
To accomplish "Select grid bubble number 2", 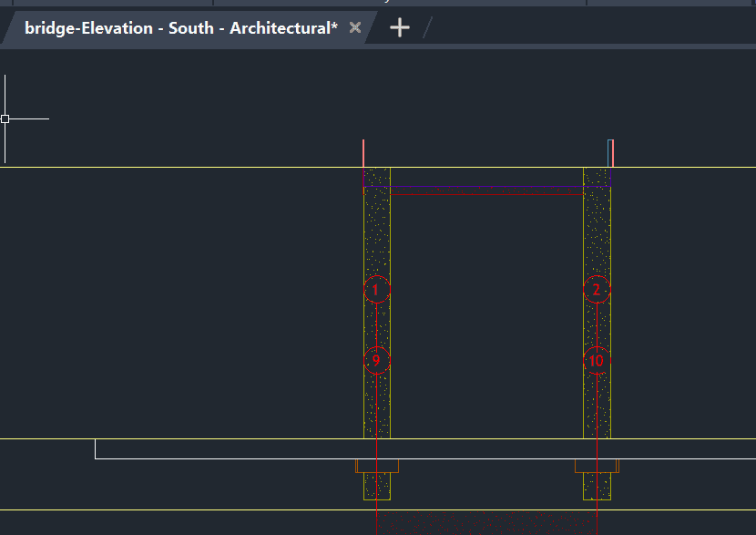I will [x=597, y=291].
